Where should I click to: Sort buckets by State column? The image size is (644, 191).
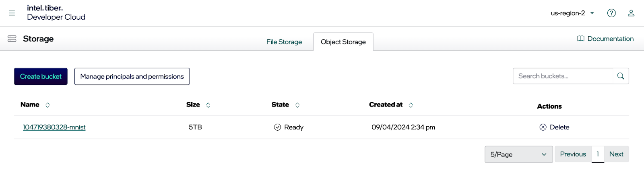pos(297,105)
